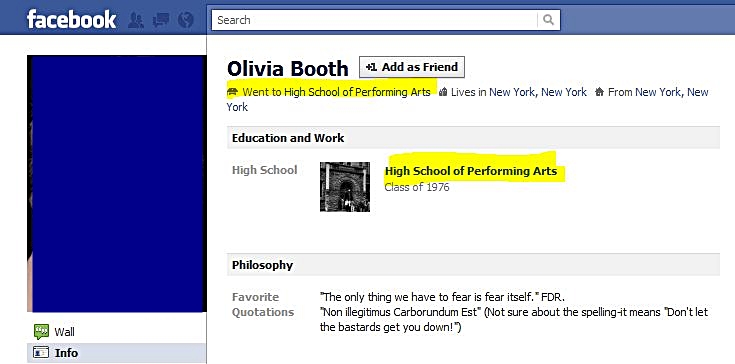
Task: Click the Class of 1976 text
Action: 417,187
